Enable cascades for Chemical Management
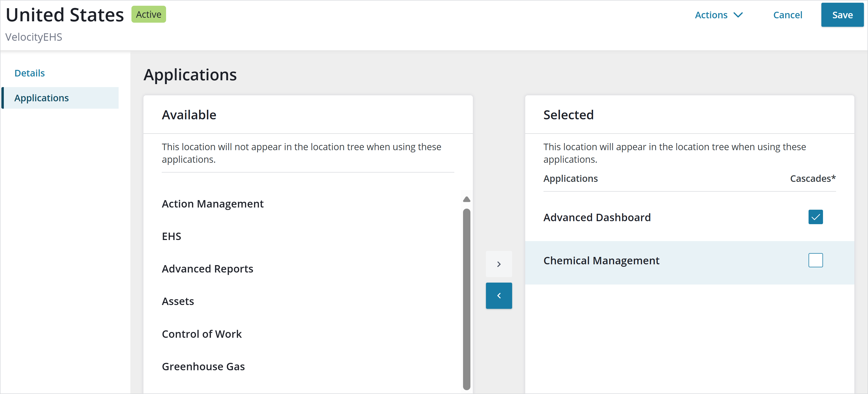This screenshot has width=868, height=394. pyautogui.click(x=815, y=260)
